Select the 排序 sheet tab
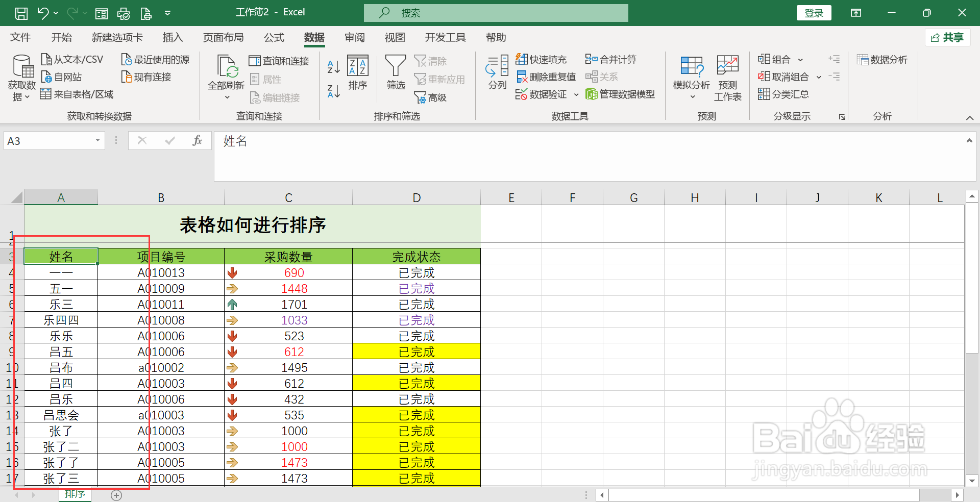The height and width of the screenshot is (502, 980). point(75,494)
